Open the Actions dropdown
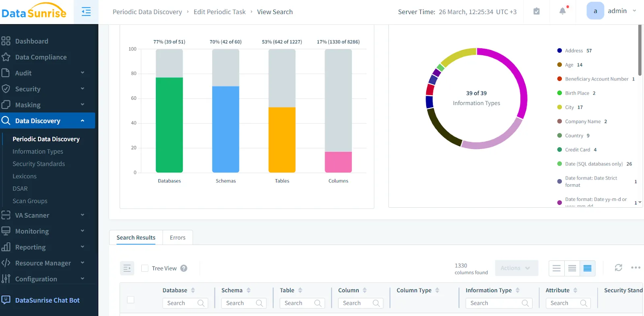This screenshot has height=316, width=644. 516,268
